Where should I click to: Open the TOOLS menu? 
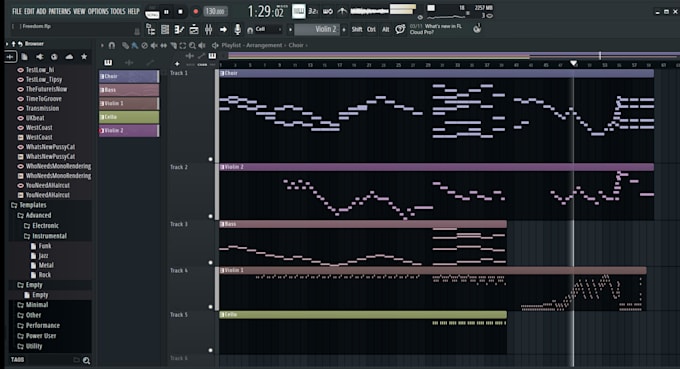coord(118,11)
